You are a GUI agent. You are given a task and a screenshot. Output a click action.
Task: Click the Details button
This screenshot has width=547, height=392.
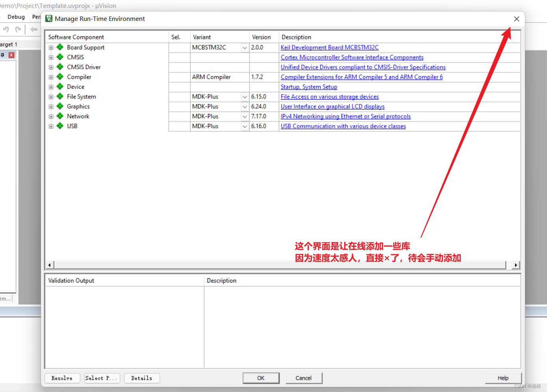[x=142, y=378]
